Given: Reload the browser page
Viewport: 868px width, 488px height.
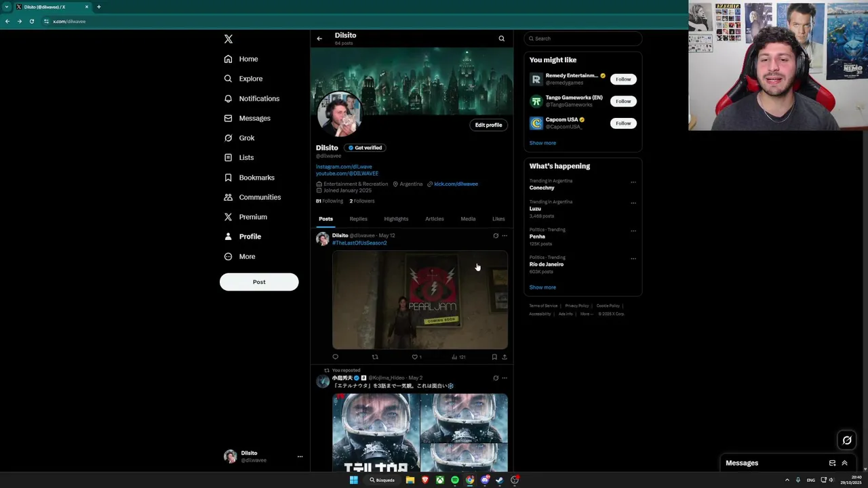Looking at the screenshot, I should [x=31, y=21].
